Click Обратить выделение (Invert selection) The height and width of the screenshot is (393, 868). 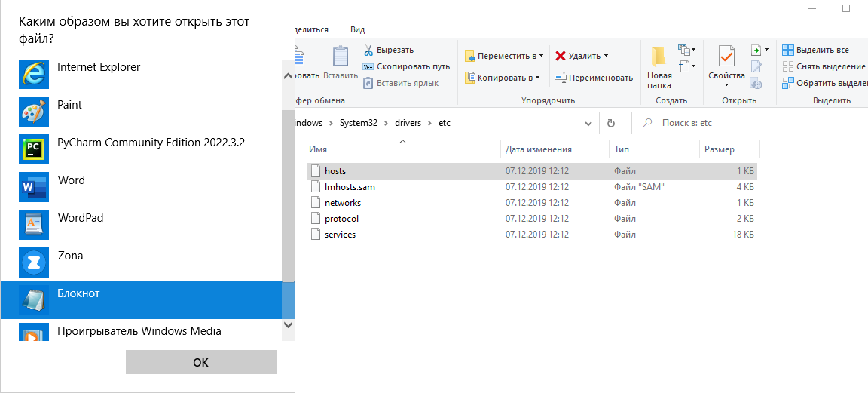pyautogui.click(x=824, y=84)
